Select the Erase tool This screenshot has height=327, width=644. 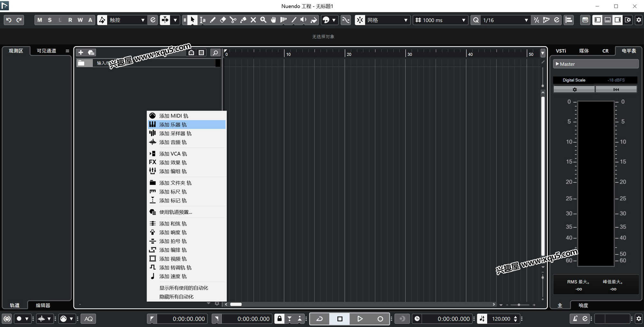coord(223,20)
